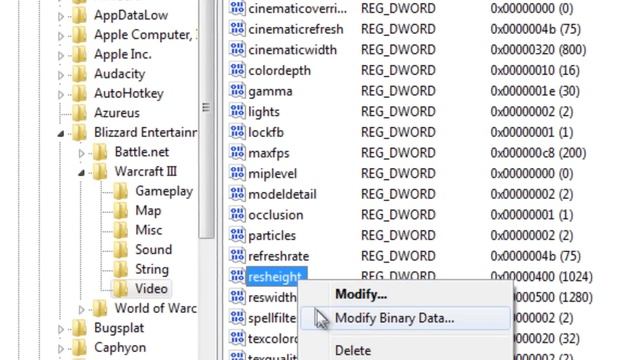Click the cinematicrefresh DWORD value icon
640x360 pixels.
pos(237,29)
